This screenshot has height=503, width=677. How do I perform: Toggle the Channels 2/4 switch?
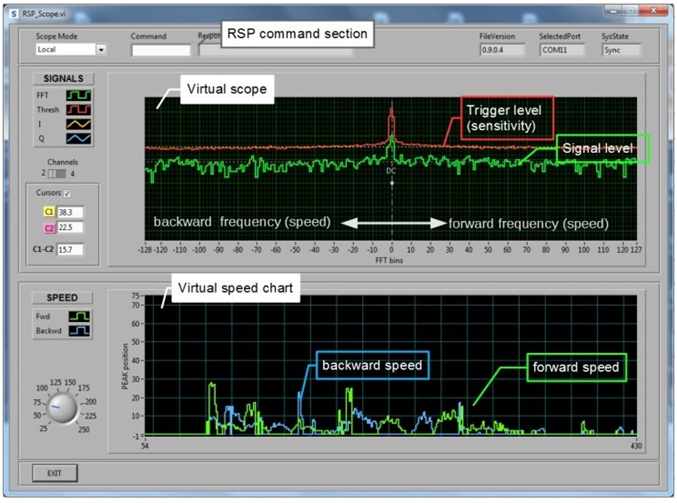pos(57,174)
